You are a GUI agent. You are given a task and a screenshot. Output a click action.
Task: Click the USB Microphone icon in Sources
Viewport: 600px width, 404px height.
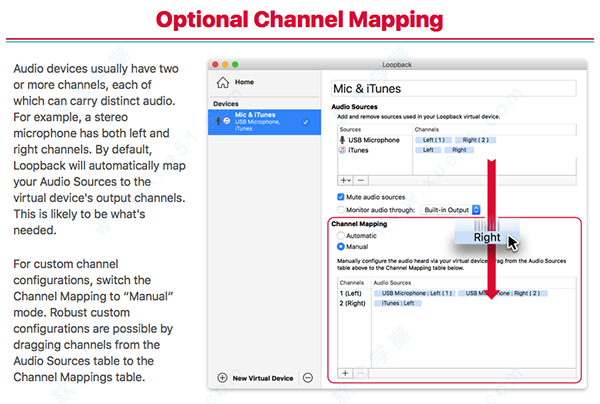pyautogui.click(x=342, y=140)
